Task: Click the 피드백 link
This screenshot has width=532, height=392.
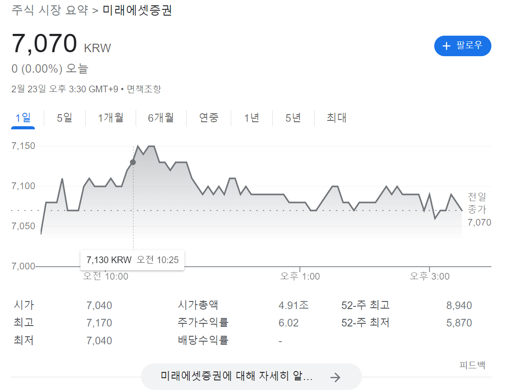Action: point(472,365)
